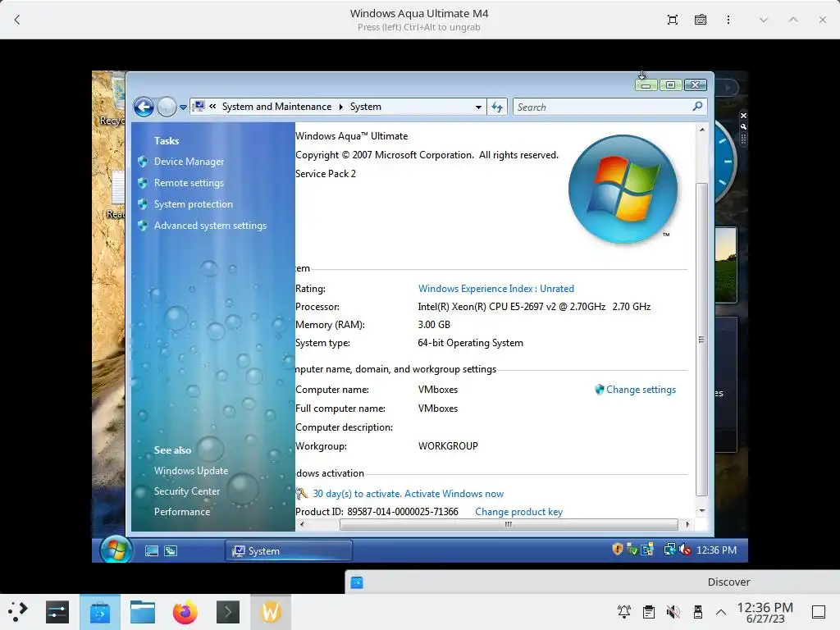
Task: Launch Firefox from KDE panel
Action: click(x=185, y=612)
